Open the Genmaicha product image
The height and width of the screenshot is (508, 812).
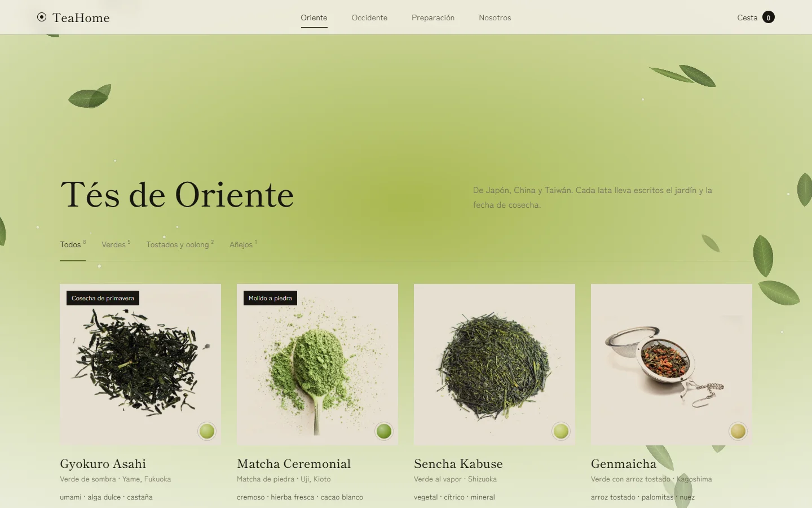coord(672,365)
